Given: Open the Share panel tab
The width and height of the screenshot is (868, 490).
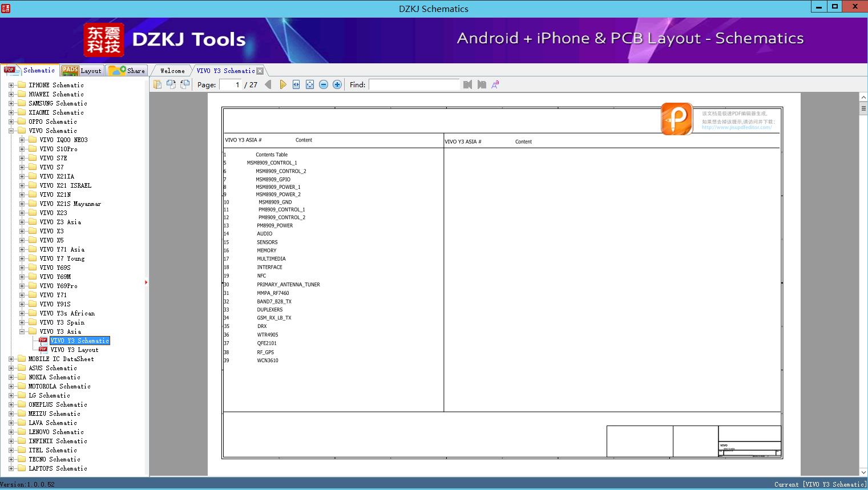Looking at the screenshot, I should tap(127, 71).
